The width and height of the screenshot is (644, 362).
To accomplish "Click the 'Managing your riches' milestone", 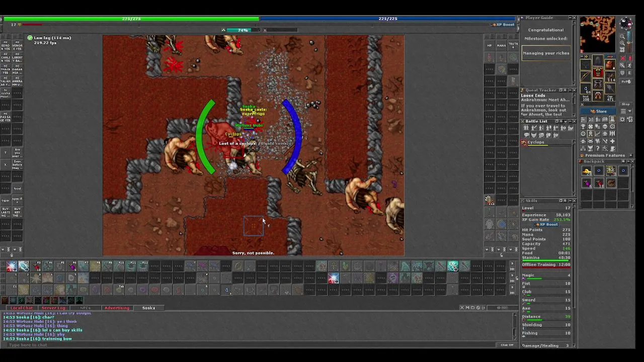I will pos(546,53).
